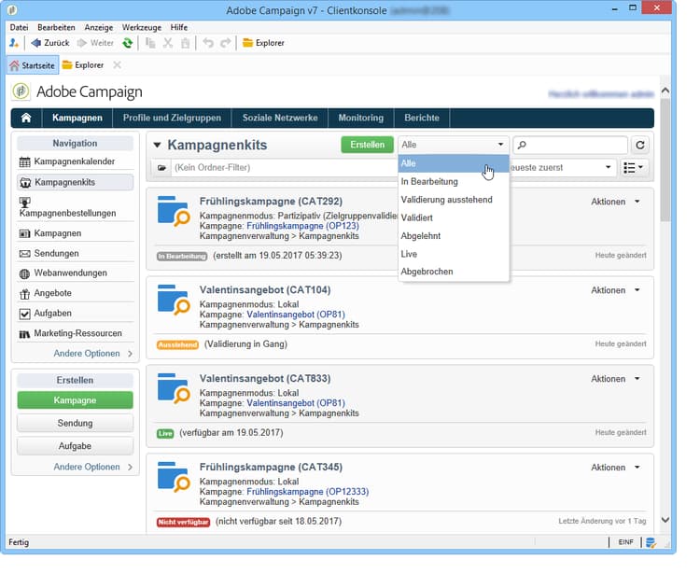Click the Weiter forward arrow
The width and height of the screenshot is (700, 588).
click(x=95, y=43)
